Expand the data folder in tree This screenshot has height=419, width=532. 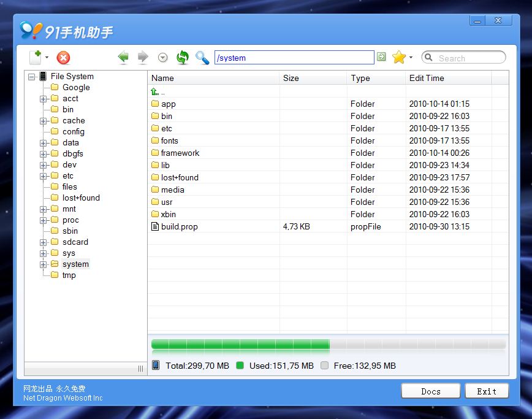[43, 143]
